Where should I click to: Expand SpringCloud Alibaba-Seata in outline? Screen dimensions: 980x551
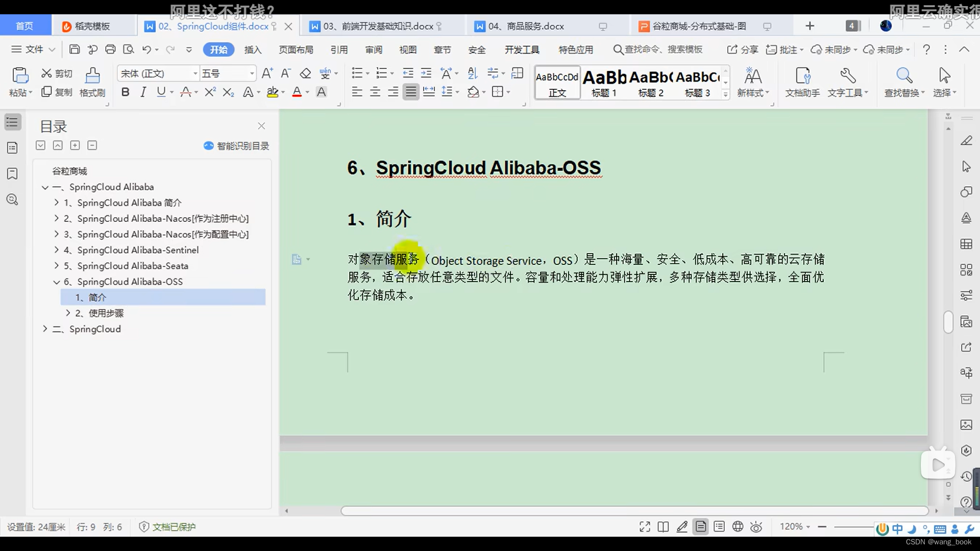tap(56, 266)
